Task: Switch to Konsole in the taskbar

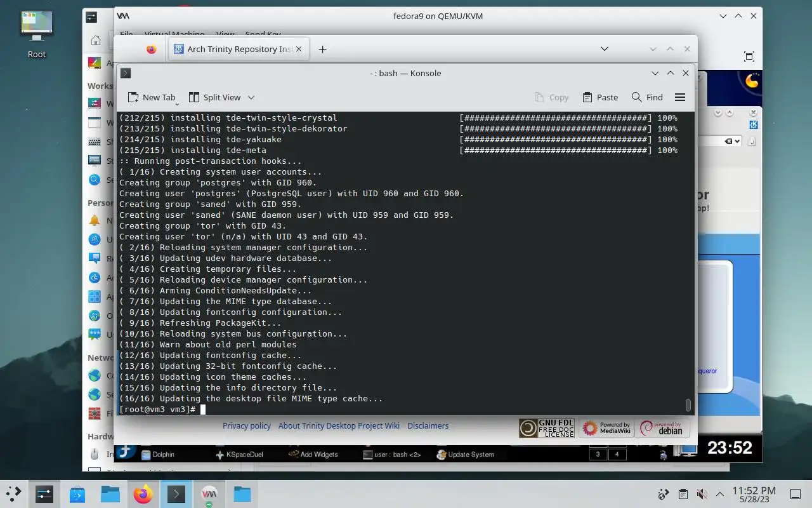Action: [176, 494]
